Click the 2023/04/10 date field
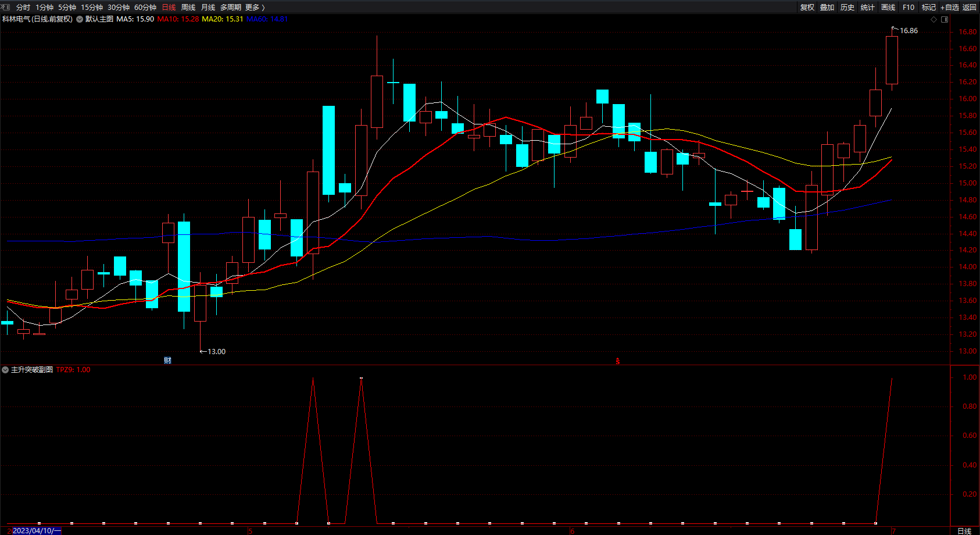This screenshot has width=980, height=535. click(x=37, y=530)
